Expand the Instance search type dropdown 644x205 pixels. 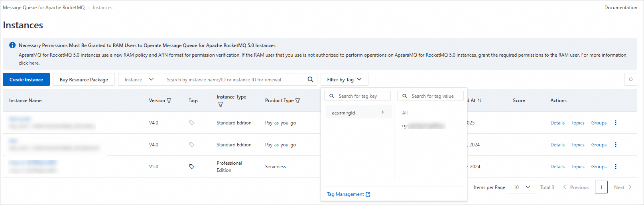click(x=139, y=79)
